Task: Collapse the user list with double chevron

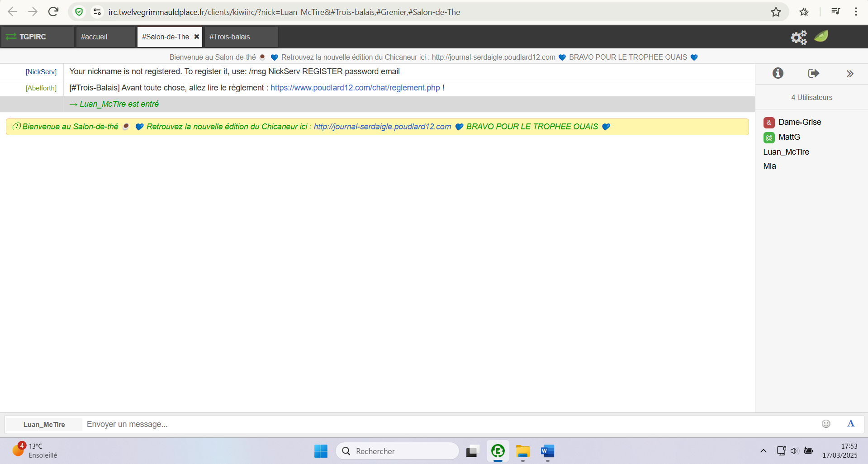Action: point(850,74)
